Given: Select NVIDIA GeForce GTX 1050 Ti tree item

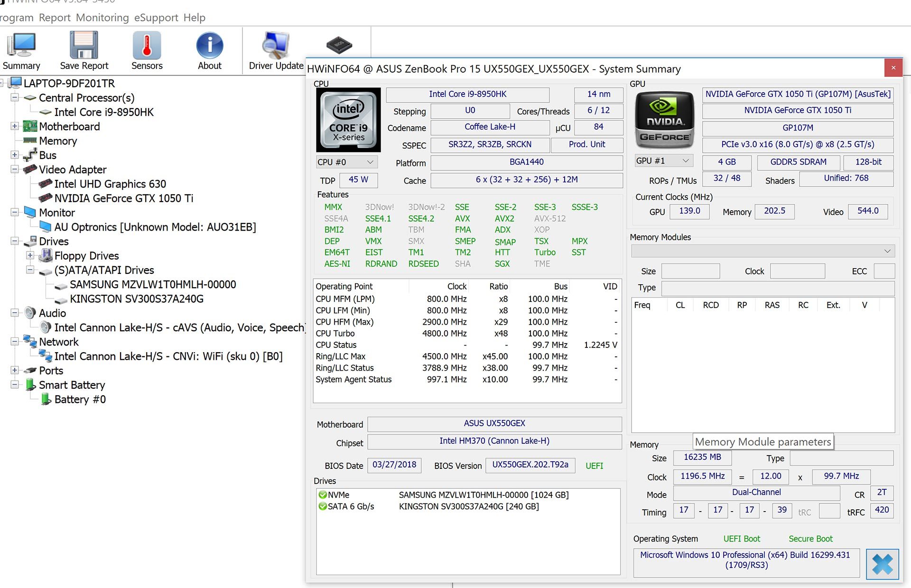Looking at the screenshot, I should [124, 198].
